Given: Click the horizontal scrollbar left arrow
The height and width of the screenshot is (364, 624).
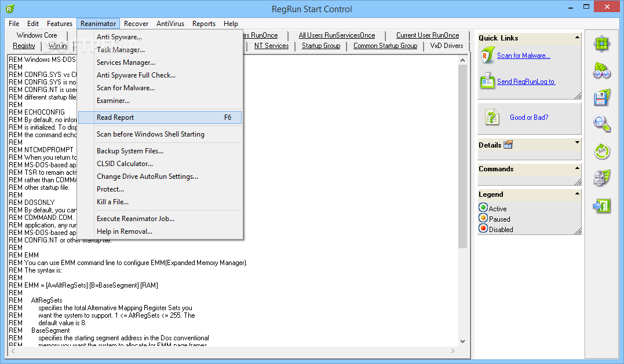Looking at the screenshot, I should pos(13,351).
